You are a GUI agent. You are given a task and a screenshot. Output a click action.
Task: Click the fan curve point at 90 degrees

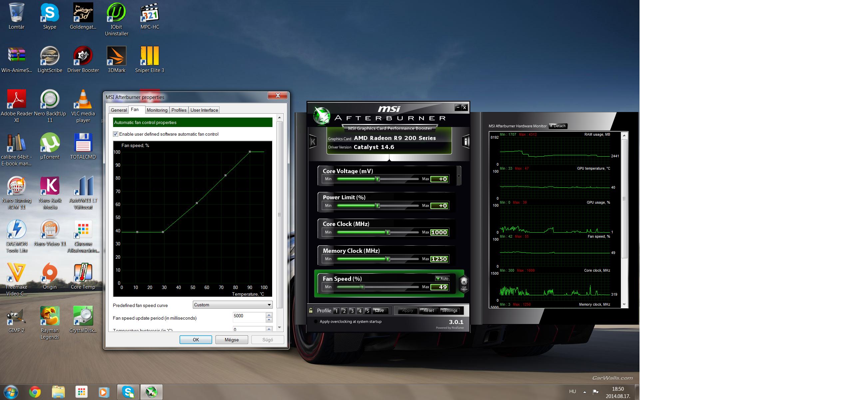pyautogui.click(x=250, y=152)
